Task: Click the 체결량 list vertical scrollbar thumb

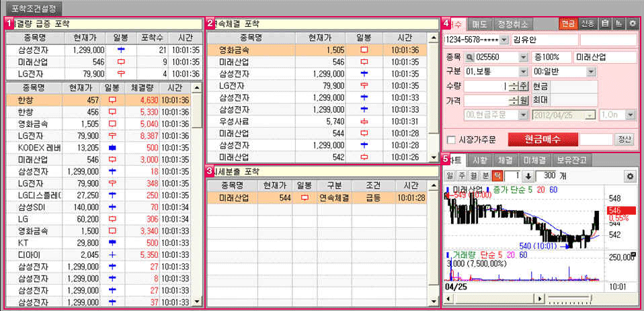Action: (x=198, y=110)
